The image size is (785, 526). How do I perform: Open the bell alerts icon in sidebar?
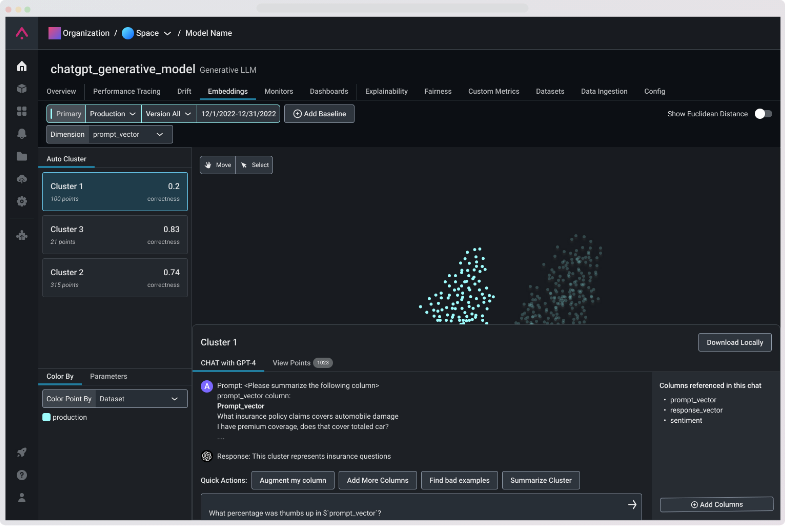pyautogui.click(x=22, y=134)
